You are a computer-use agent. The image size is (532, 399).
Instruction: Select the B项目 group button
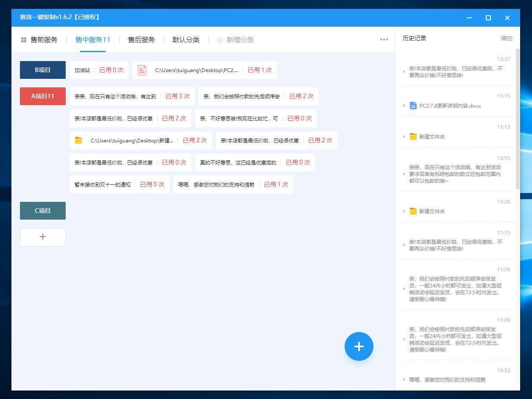point(43,70)
